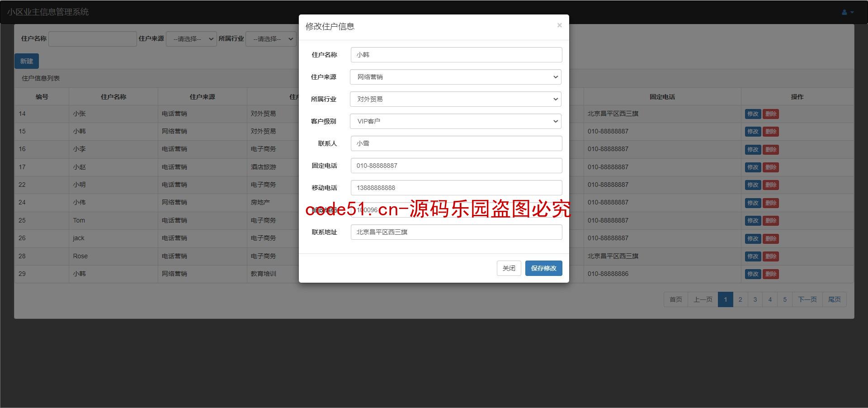Select page 3 in pagination
This screenshot has height=408, width=868.
click(755, 299)
